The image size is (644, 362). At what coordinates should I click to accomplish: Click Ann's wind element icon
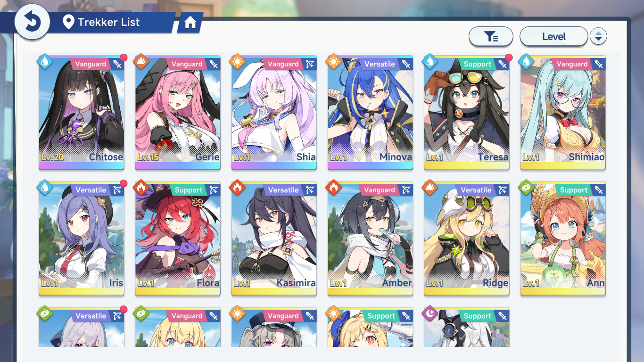[526, 188]
